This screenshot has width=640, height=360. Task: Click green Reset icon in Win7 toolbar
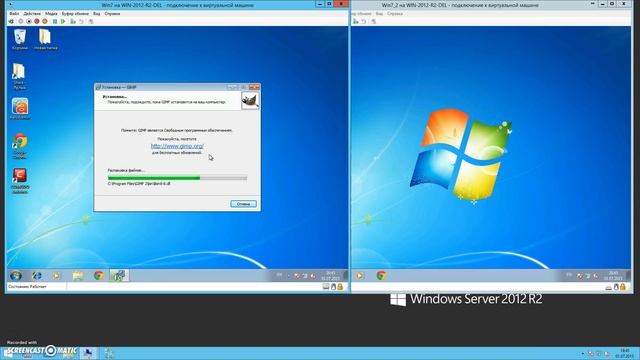63,21
